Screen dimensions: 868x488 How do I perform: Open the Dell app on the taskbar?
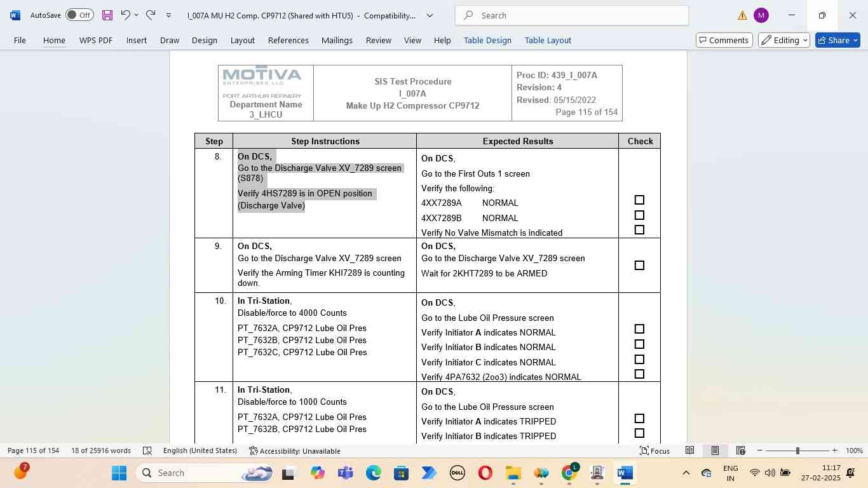(457, 473)
